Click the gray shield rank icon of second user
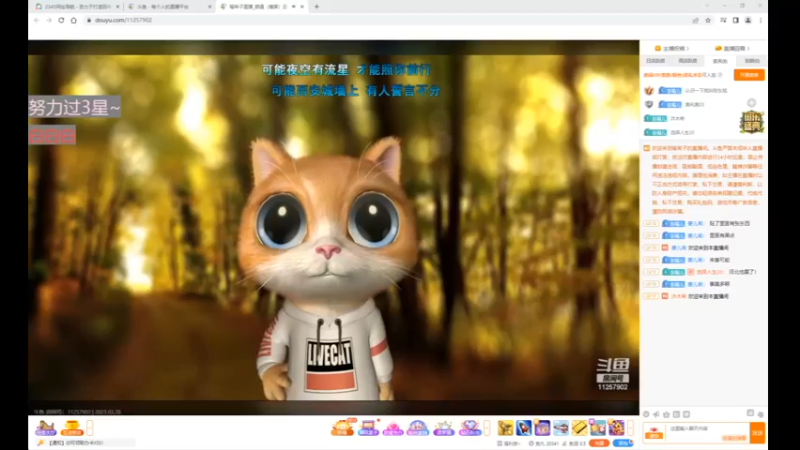 point(649,104)
